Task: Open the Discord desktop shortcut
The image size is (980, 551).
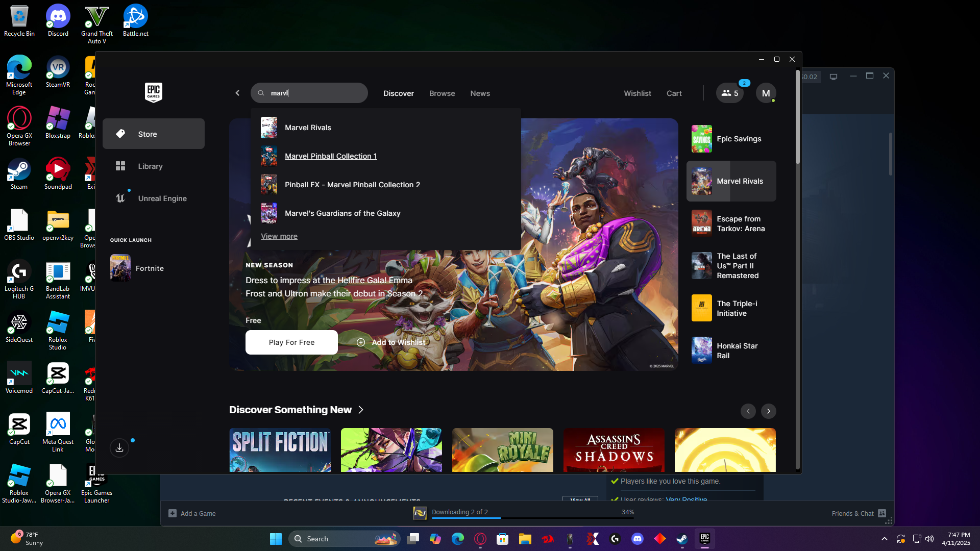Action: click(x=58, y=21)
